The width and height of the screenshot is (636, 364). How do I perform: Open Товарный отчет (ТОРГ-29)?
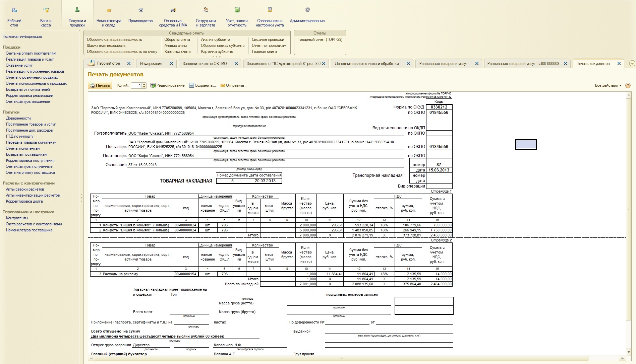[x=320, y=40]
